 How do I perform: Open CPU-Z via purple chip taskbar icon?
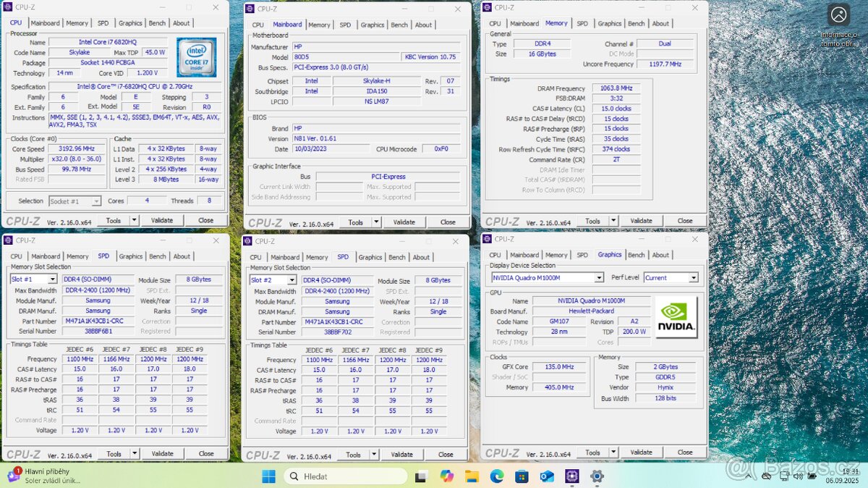pyautogui.click(x=572, y=477)
